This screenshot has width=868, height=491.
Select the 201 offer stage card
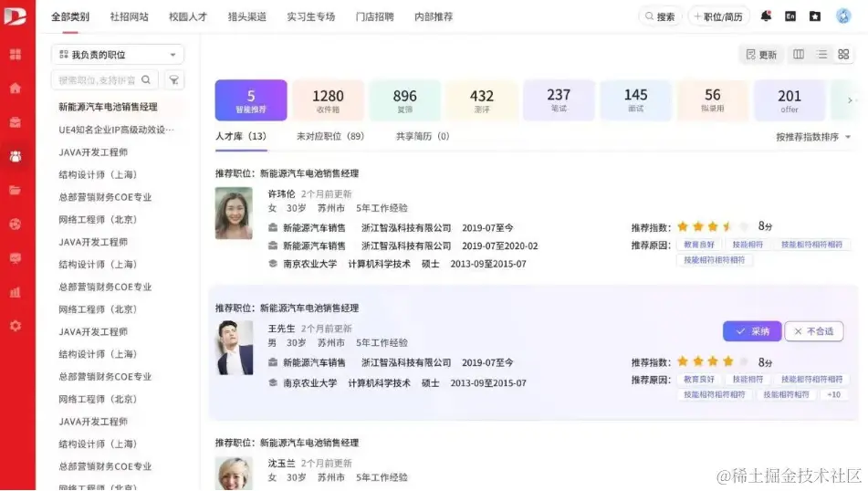click(790, 100)
